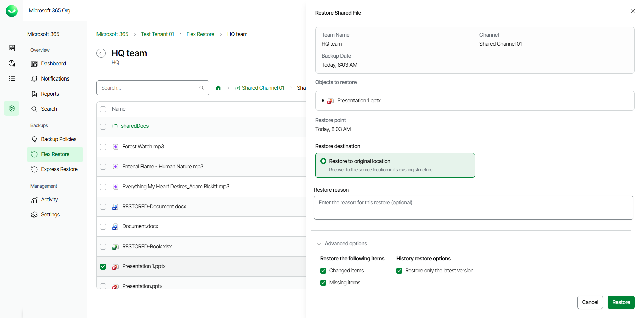Image resolution: width=644 pixels, height=318 pixels.
Task: Click the audio icon of Everything My Heart Desires mp3
Action: tap(115, 187)
